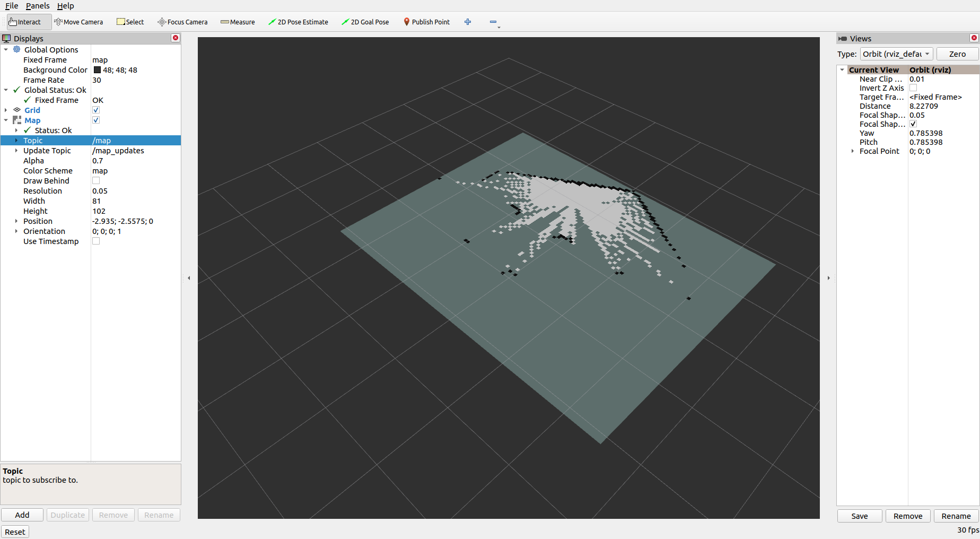The width and height of the screenshot is (980, 539).
Task: Expand the Position property of the Map
Action: click(16, 221)
